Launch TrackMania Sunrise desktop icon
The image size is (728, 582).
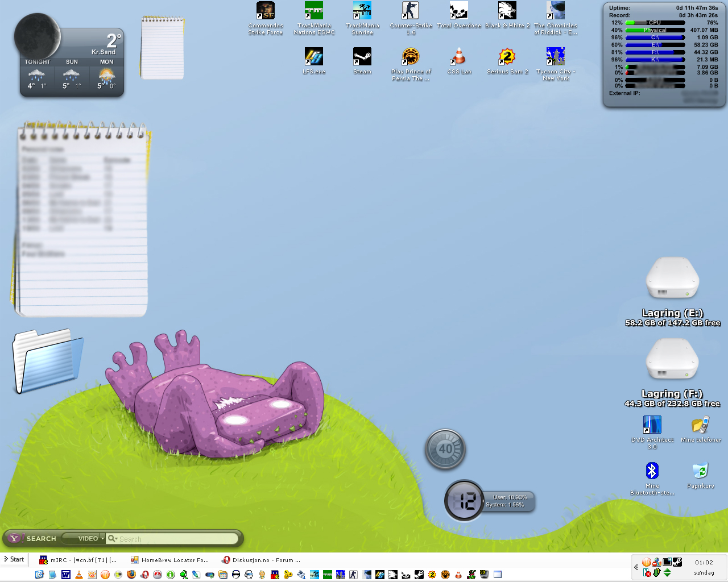(362, 18)
